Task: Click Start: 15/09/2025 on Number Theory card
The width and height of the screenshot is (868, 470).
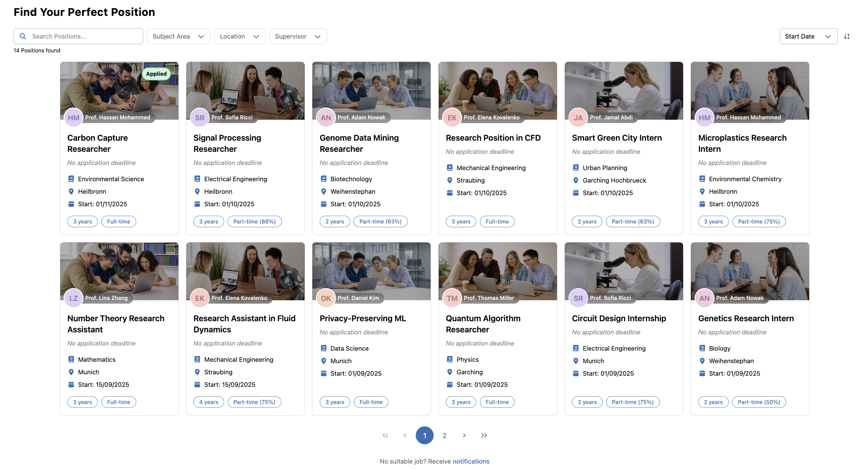Action: coord(103,384)
